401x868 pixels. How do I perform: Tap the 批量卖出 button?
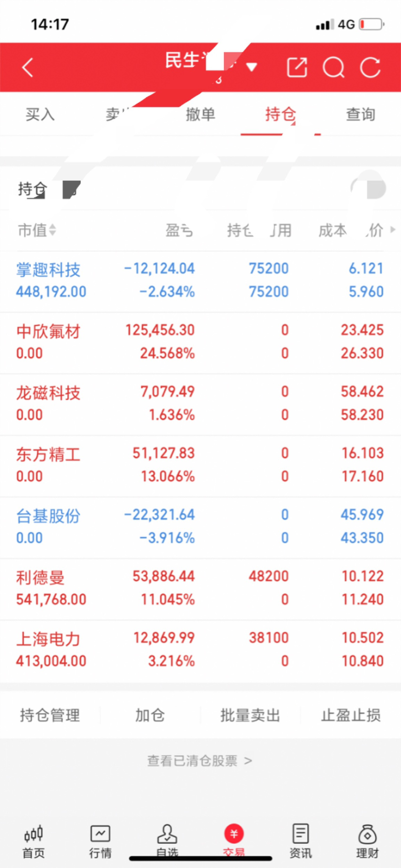(250, 715)
